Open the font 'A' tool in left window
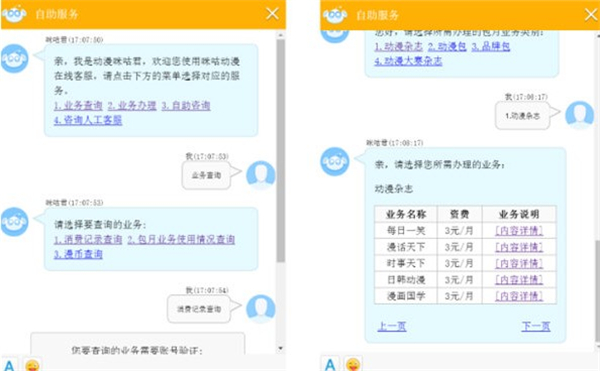 click(9, 365)
